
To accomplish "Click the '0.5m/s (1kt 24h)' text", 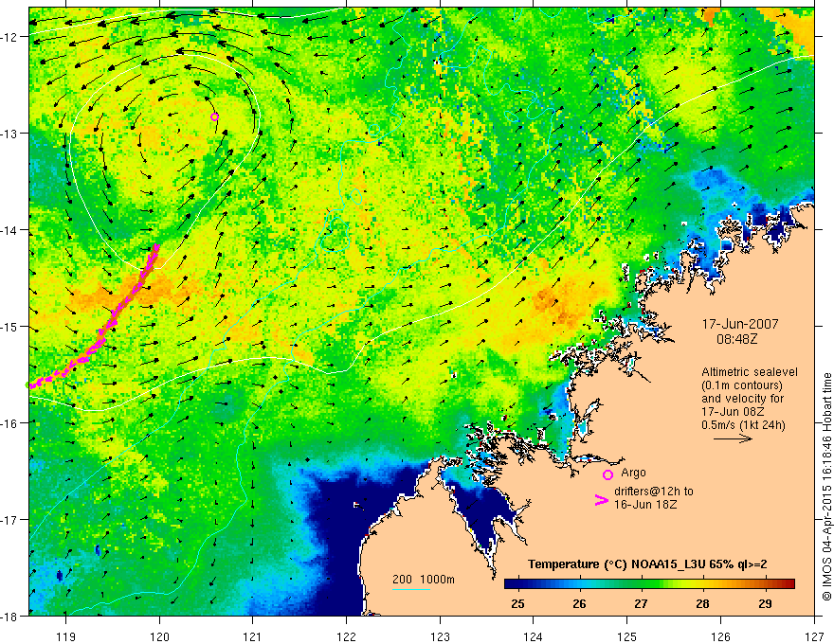I will point(743,424).
